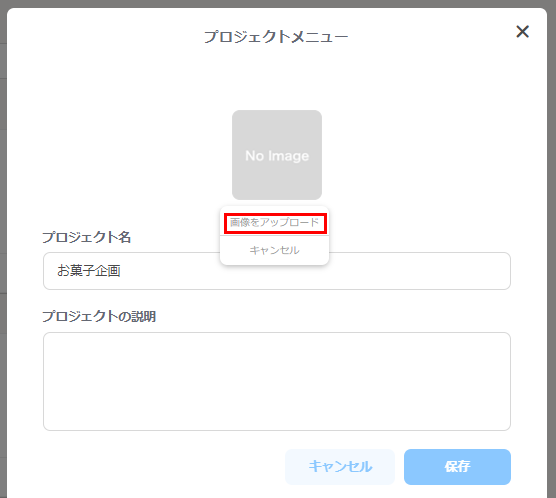The width and height of the screenshot is (556, 498).
Task: Click the 保存 button
Action: [x=457, y=467]
